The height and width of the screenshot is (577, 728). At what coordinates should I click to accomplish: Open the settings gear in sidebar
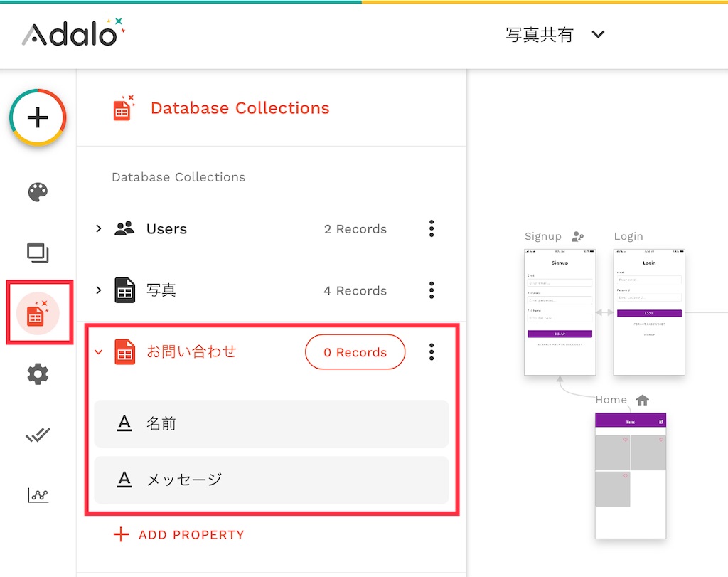(38, 374)
